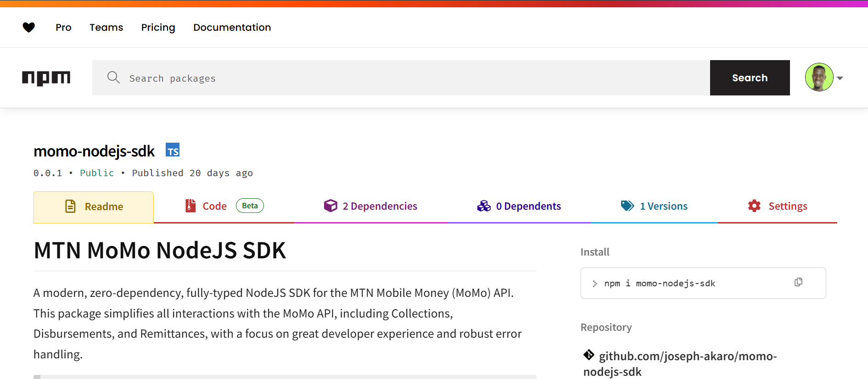The width and height of the screenshot is (868, 379).
Task: Click the Settings gear icon
Action: [x=754, y=206]
